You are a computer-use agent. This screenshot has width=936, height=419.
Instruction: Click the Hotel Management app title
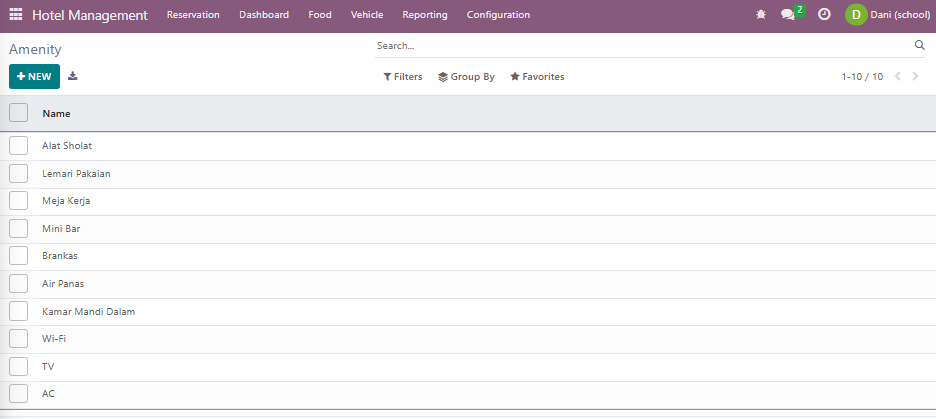(x=90, y=15)
